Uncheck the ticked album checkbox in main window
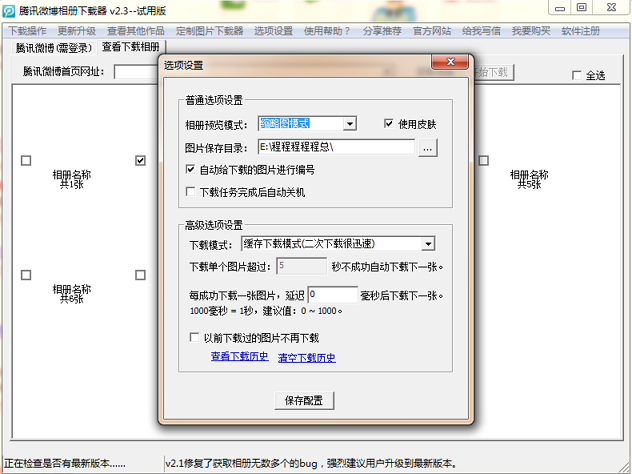This screenshot has width=632, height=474. (140, 160)
